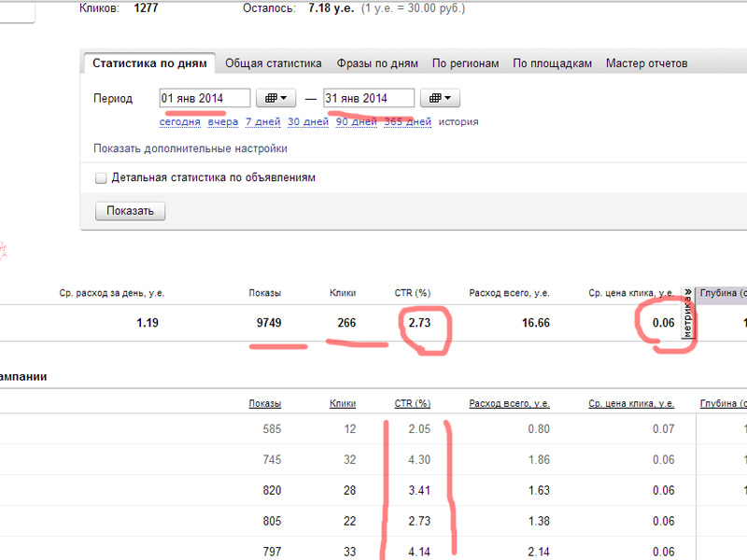Image resolution: width=747 pixels, height=560 pixels.
Task: Focus the 01 янв 2014 start date field
Action: coord(204,98)
